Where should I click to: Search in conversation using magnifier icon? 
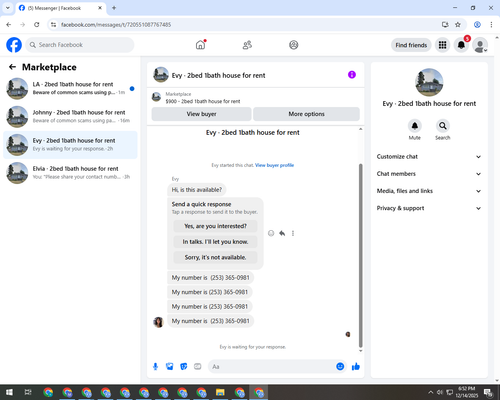pyautogui.click(x=442, y=126)
